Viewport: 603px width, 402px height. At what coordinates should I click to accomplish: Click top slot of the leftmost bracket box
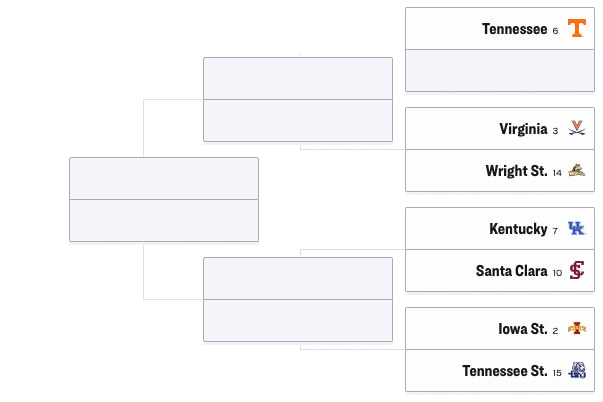click(163, 179)
